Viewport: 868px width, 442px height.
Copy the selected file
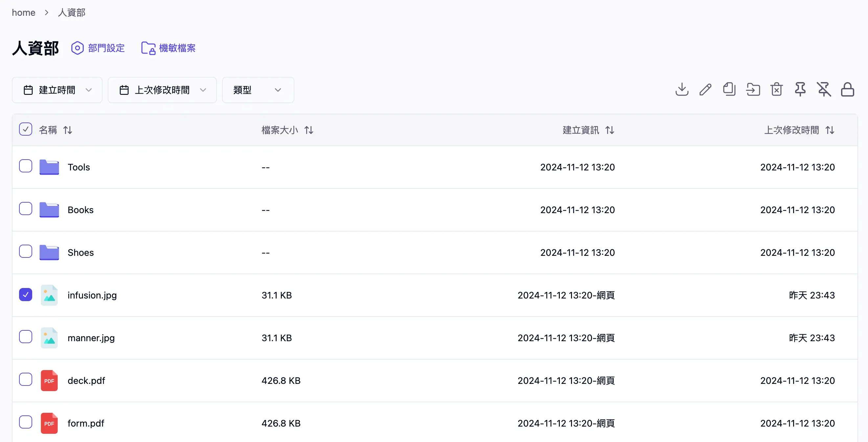(729, 89)
